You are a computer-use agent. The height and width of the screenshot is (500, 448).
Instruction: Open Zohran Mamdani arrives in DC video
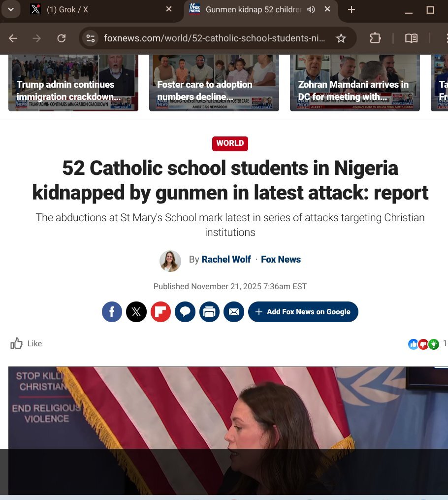[x=354, y=83]
